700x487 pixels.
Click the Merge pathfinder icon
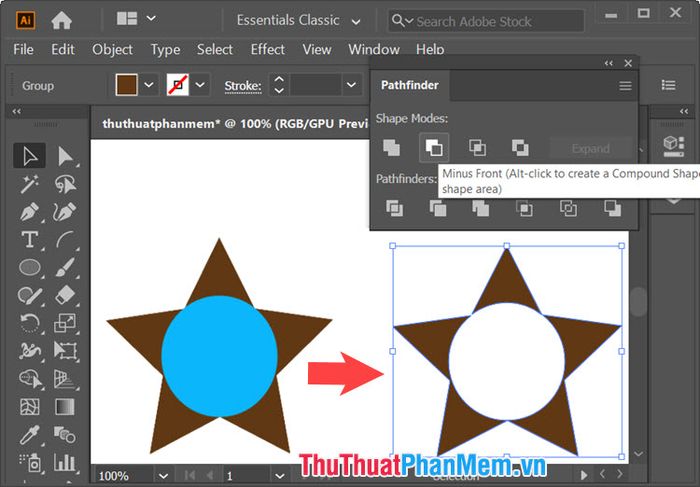[481, 208]
